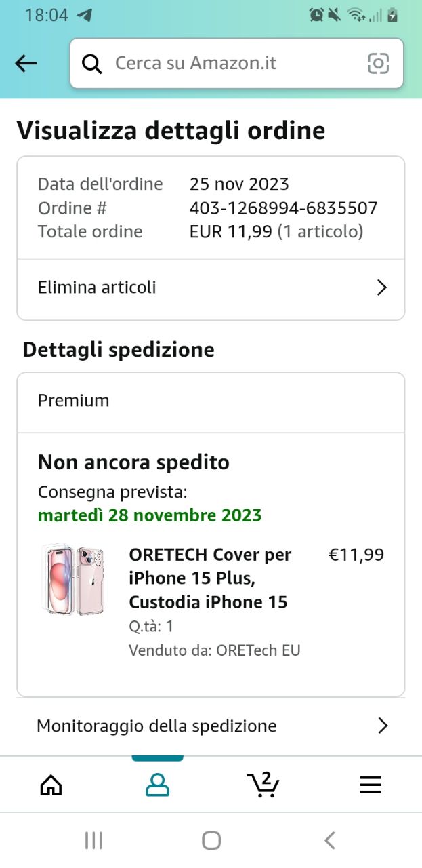Screen dimensions: 422x868
Task: Tap the order number 403-1268994-6835507
Action: [x=283, y=208]
